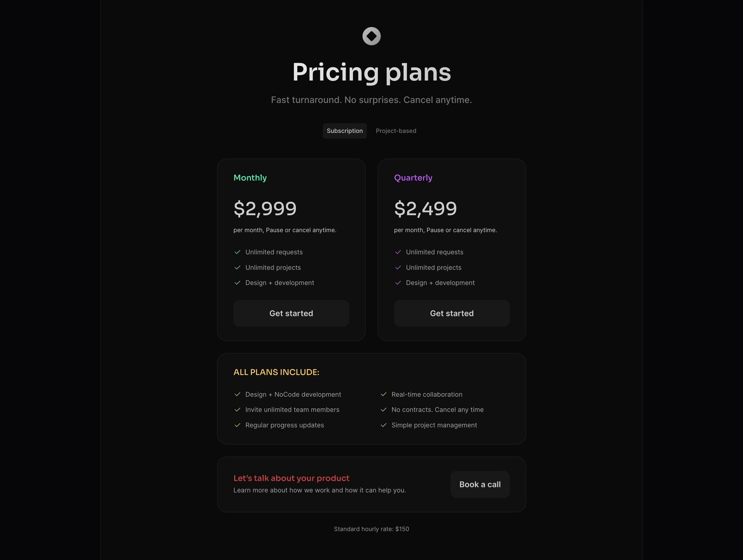
Task: Click Let's talk about your product heading
Action: click(292, 478)
